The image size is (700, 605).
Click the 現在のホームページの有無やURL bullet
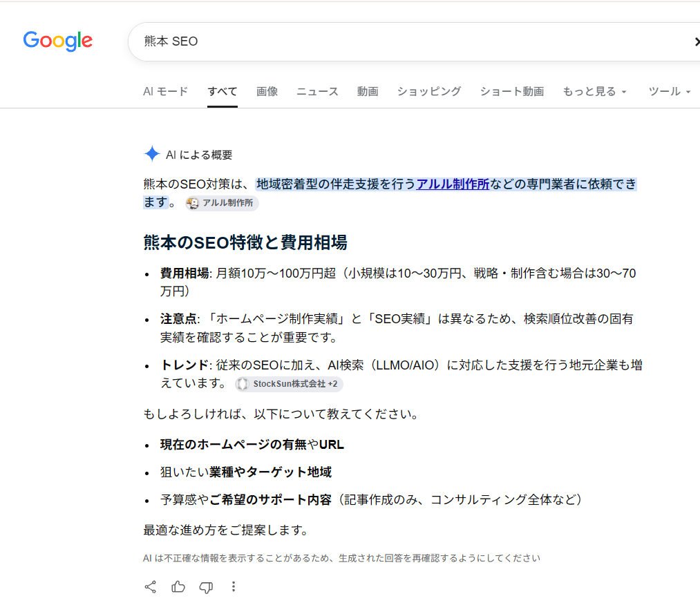click(252, 444)
